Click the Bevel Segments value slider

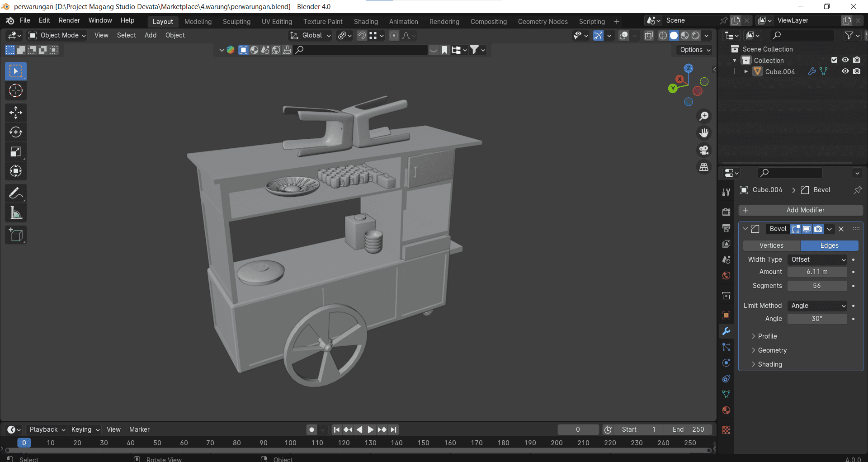(x=817, y=286)
